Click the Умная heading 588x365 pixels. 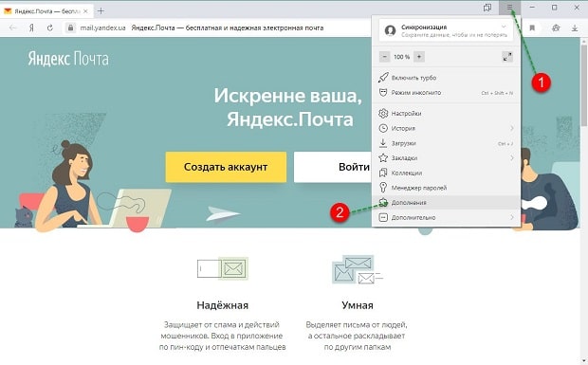pos(358,305)
